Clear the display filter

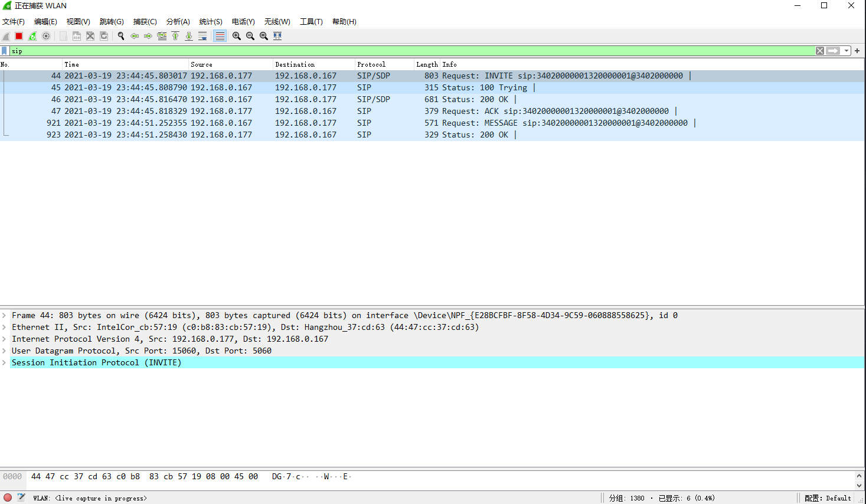pos(820,51)
